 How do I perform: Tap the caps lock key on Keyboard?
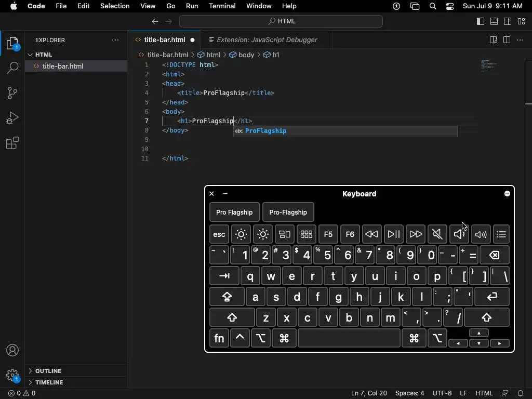pos(227,297)
